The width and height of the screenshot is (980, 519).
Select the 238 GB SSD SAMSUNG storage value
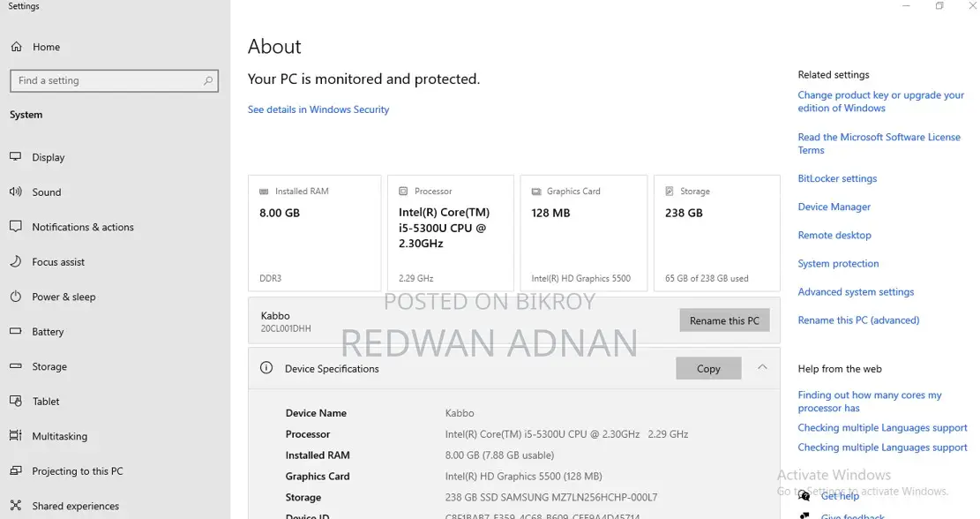551,497
